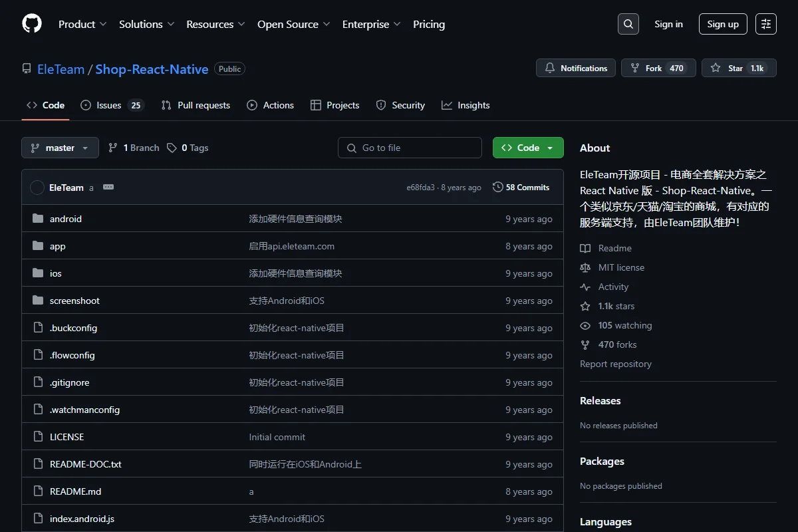Click the Notifications bell button
Image resolution: width=798 pixels, height=532 pixels.
click(x=576, y=68)
